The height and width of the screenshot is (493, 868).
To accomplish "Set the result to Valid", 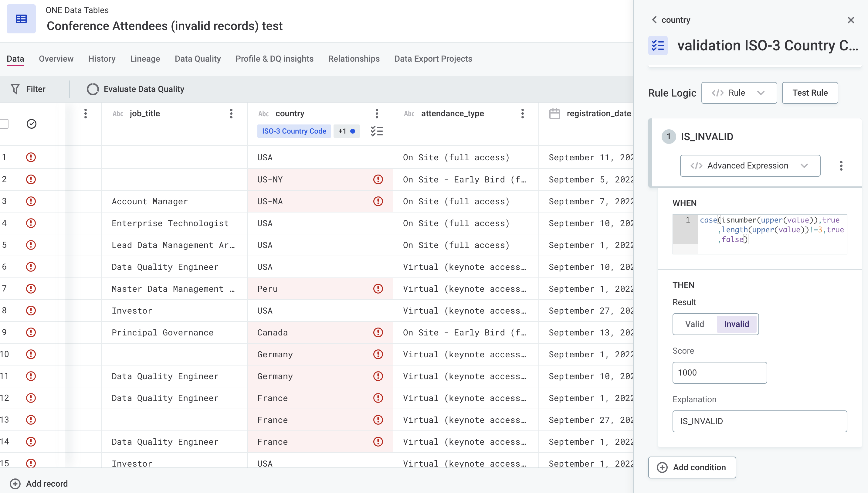I will coord(694,324).
